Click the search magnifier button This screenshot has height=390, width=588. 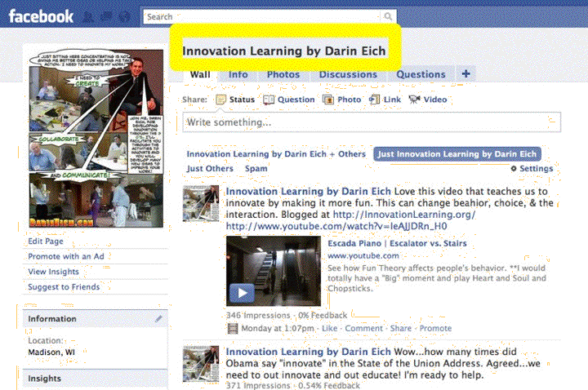[x=388, y=16]
